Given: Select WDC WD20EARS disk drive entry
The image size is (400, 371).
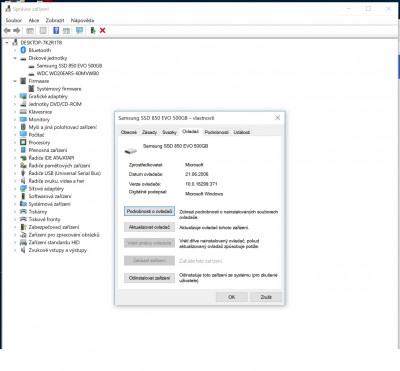Looking at the screenshot, I should click(x=68, y=73).
